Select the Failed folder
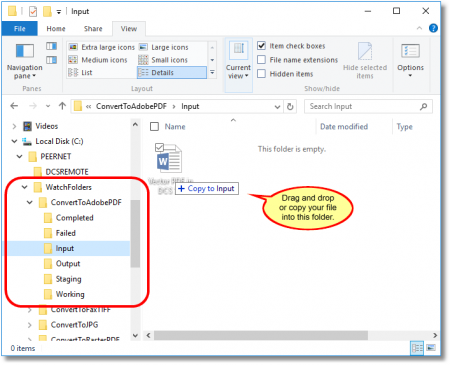This screenshot has width=450, height=365. click(66, 233)
